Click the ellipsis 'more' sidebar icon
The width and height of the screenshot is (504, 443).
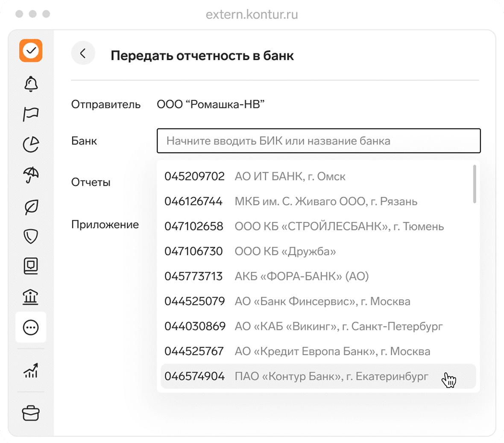pos(30,327)
